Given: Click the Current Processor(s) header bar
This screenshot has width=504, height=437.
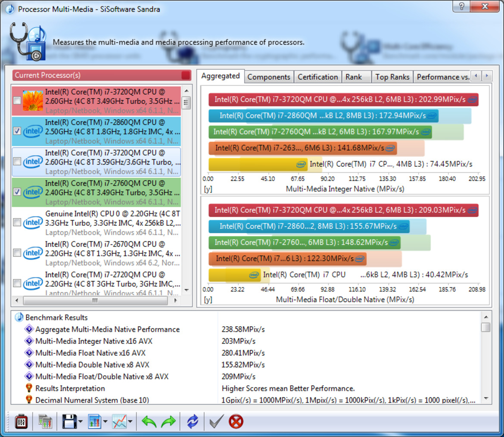Looking at the screenshot, I should point(102,75).
